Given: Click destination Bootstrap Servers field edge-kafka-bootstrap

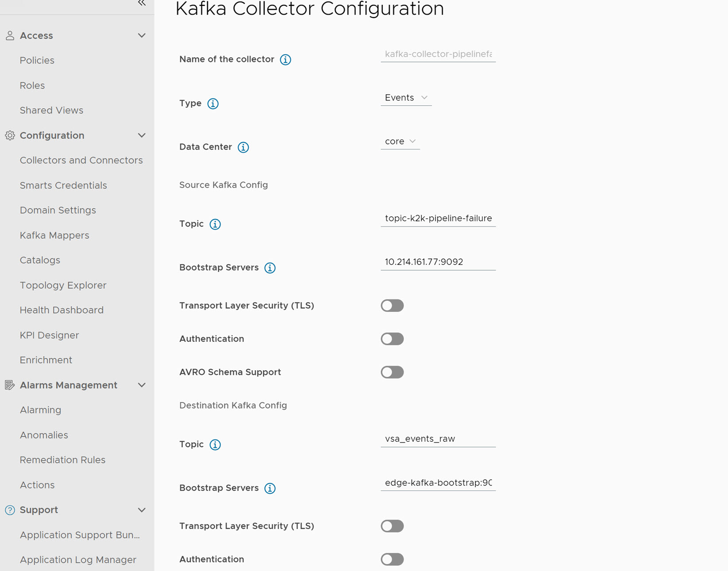Looking at the screenshot, I should (x=438, y=483).
